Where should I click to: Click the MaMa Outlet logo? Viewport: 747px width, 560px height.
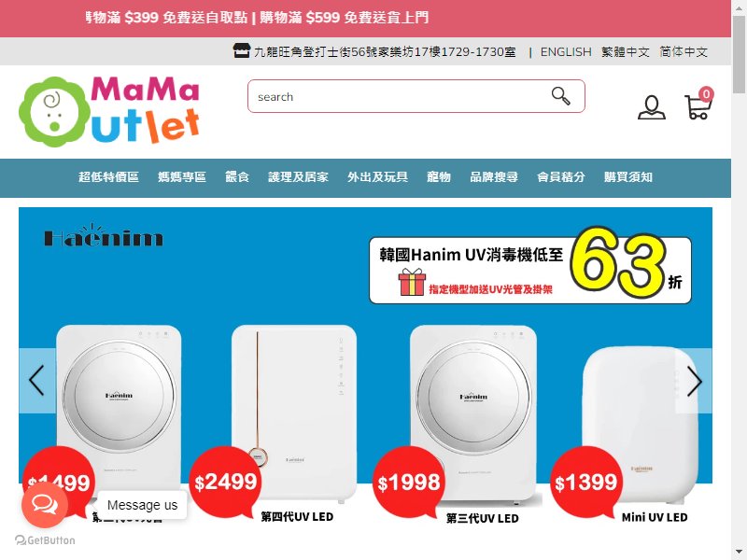point(109,110)
